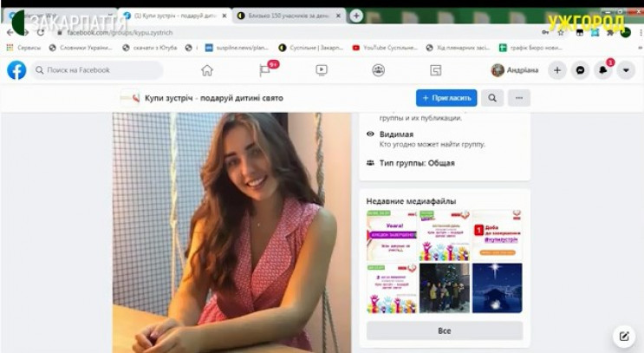Open the photo of woman in pink dress
This screenshot has width=644, height=353.
232,232
